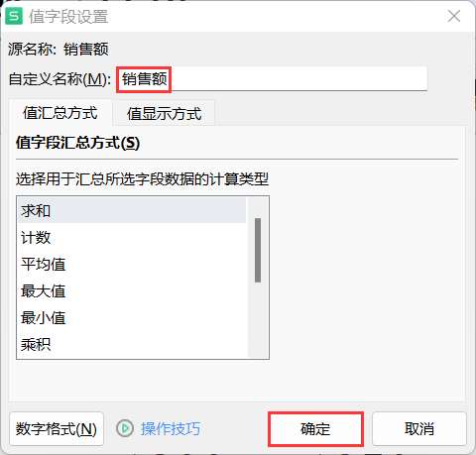Select 最大值 summary option
476x455 pixels.
[132, 290]
